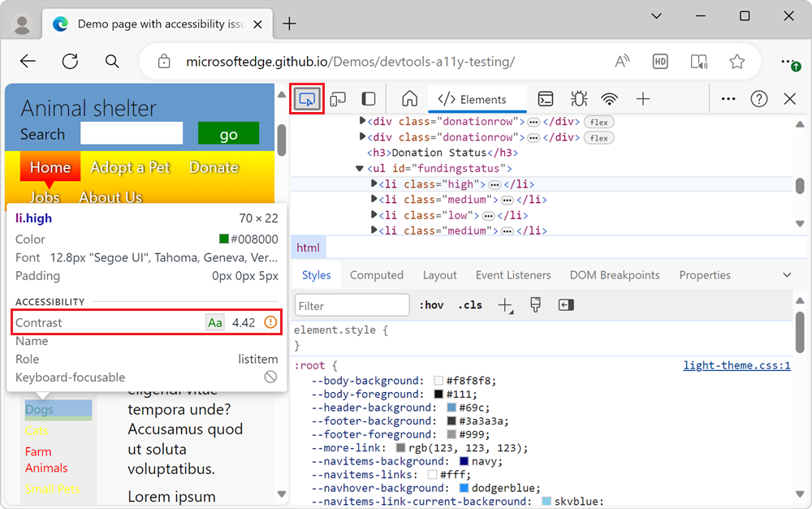Add a new tool with the plus icon

(642, 98)
